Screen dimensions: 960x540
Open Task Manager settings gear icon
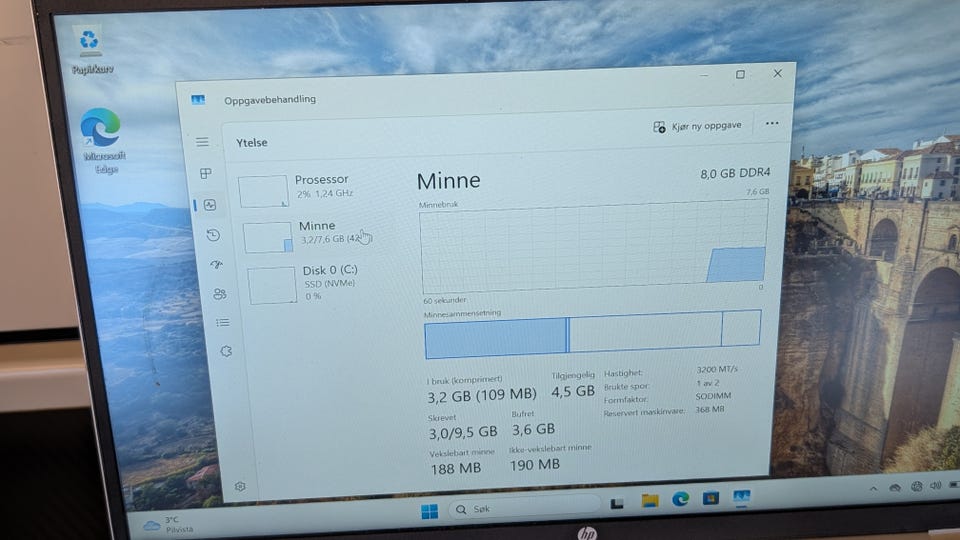[240, 486]
